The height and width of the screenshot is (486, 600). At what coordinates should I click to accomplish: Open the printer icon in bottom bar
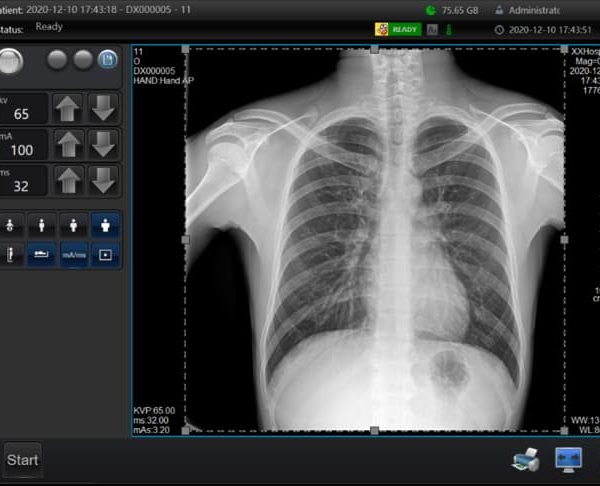(x=526, y=459)
